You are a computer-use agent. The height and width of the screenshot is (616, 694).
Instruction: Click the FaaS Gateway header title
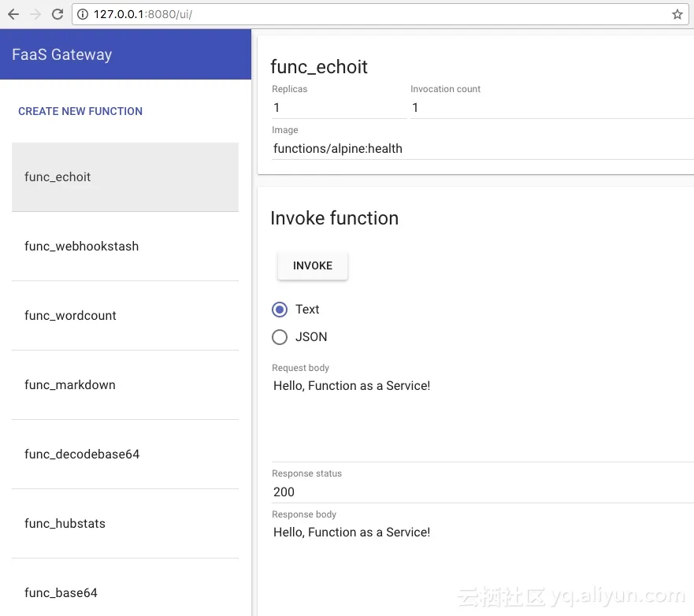pos(62,54)
